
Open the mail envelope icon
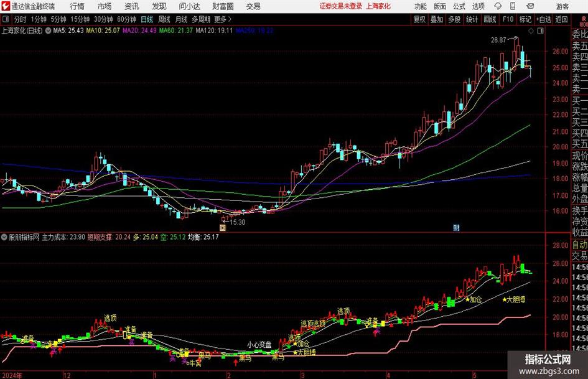tap(530, 6)
